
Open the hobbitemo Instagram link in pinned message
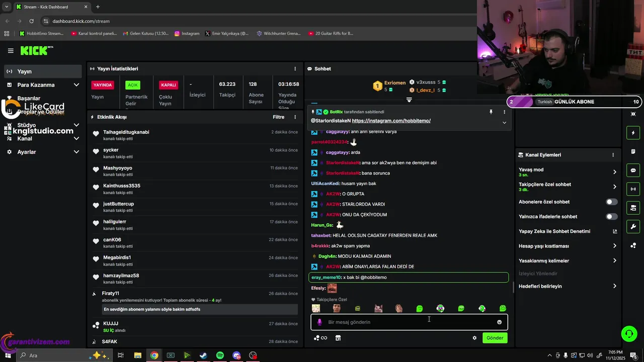click(391, 121)
